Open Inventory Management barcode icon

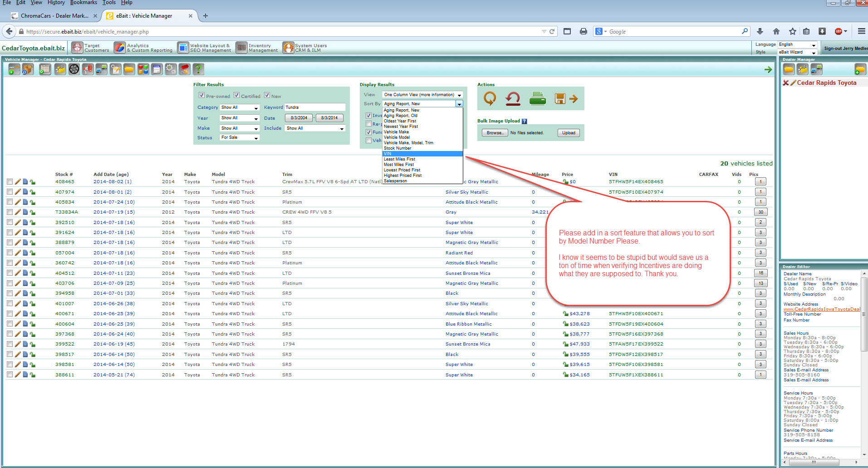click(x=241, y=48)
